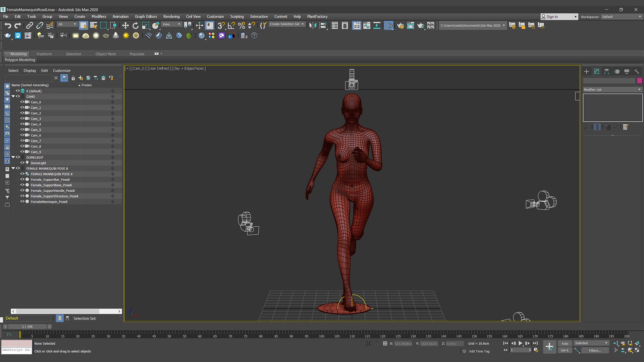Switch to the Freeform ribbon tab
The image size is (644, 362).
[x=44, y=54]
